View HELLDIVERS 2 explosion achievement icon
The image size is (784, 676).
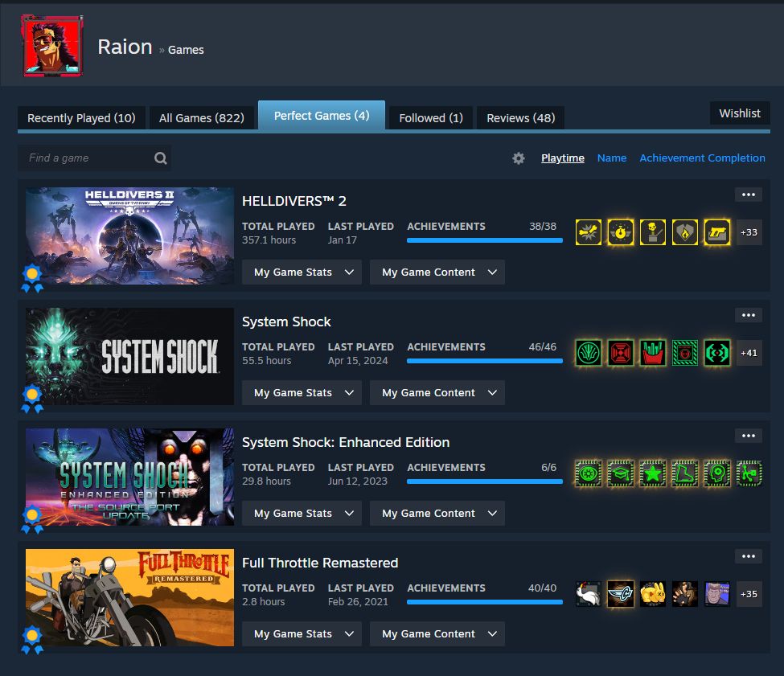coord(589,232)
